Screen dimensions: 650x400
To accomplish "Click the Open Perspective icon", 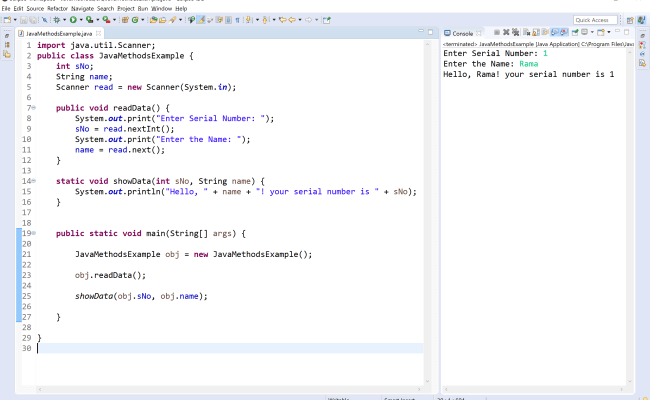I will [x=630, y=20].
